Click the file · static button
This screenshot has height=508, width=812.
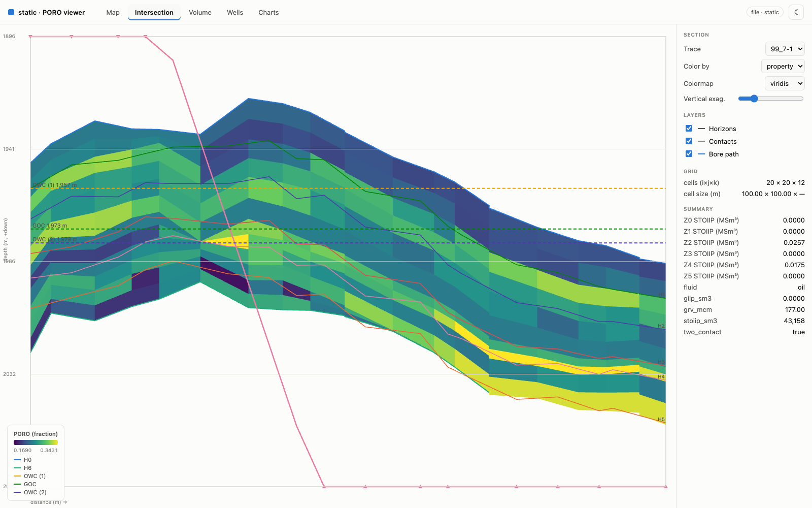pos(765,12)
